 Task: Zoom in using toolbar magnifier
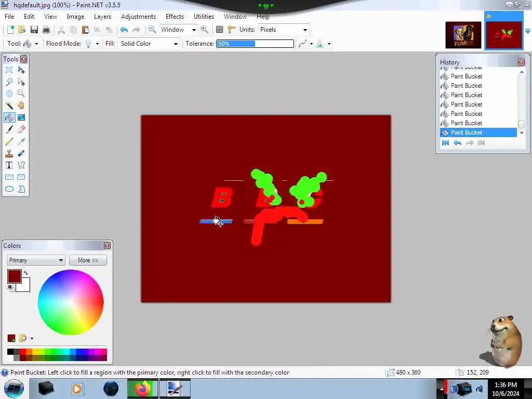click(x=204, y=30)
